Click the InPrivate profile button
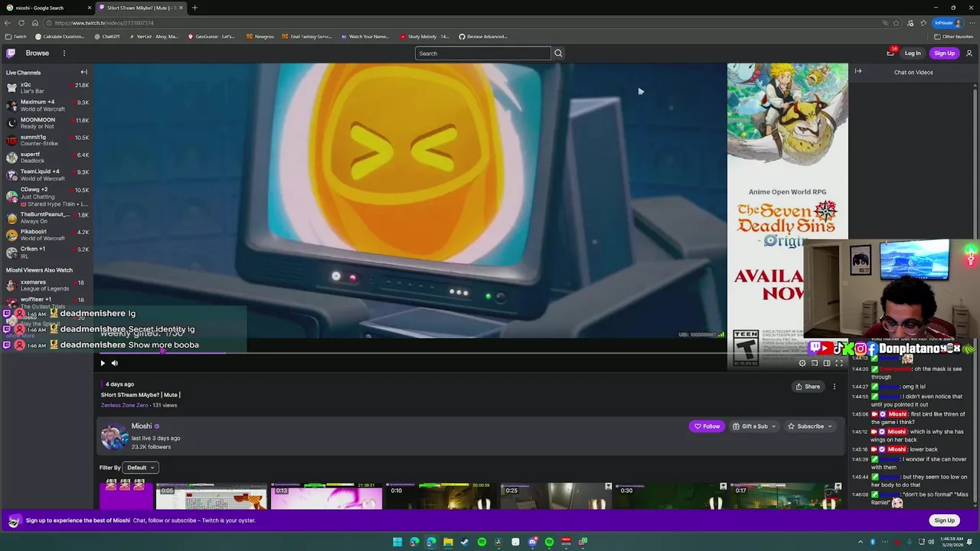Screen dimensions: 980x551 947,23
